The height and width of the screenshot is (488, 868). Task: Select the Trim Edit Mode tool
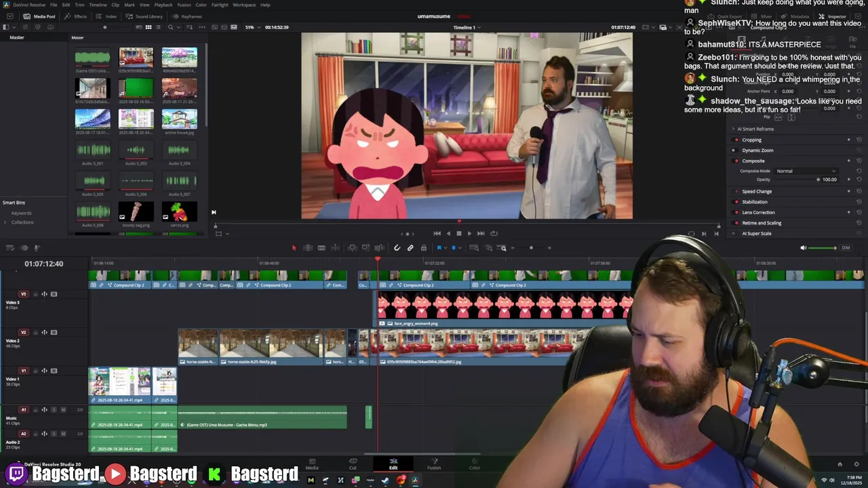307,248
